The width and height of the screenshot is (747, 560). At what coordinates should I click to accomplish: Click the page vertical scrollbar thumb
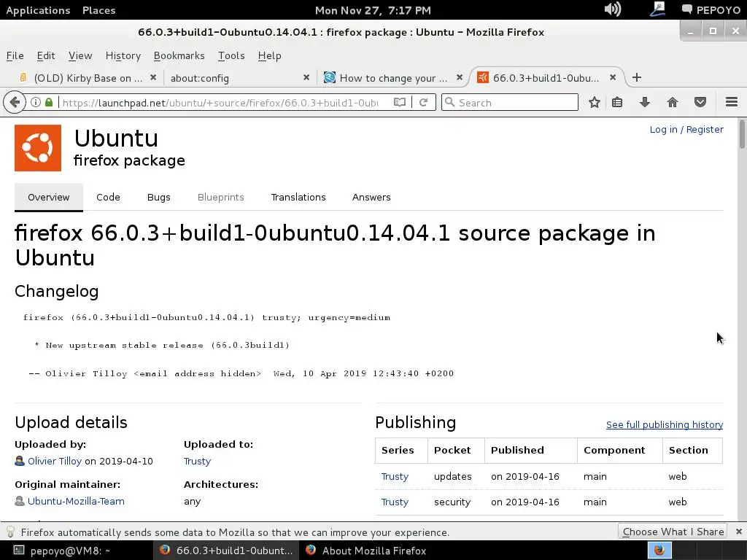[742, 134]
